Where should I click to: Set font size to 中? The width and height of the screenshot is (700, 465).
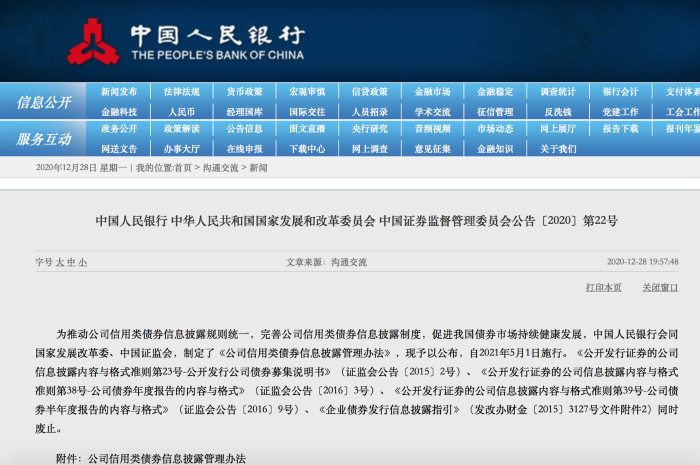[x=71, y=262]
